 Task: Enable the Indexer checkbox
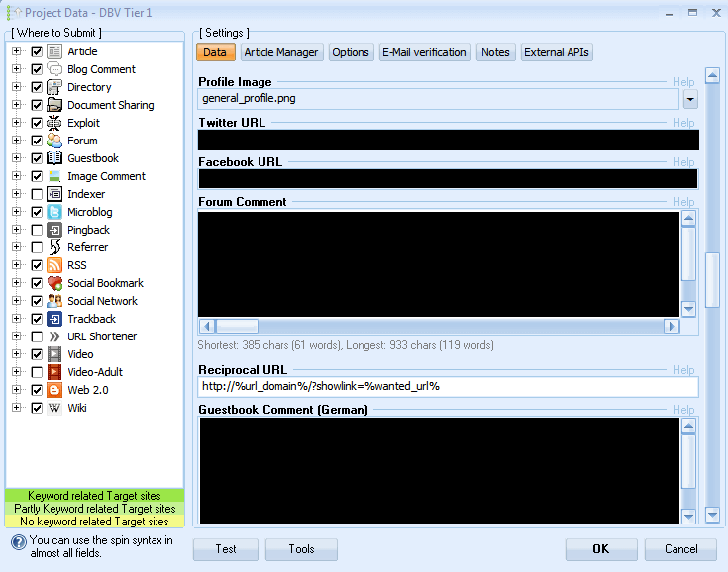37,194
